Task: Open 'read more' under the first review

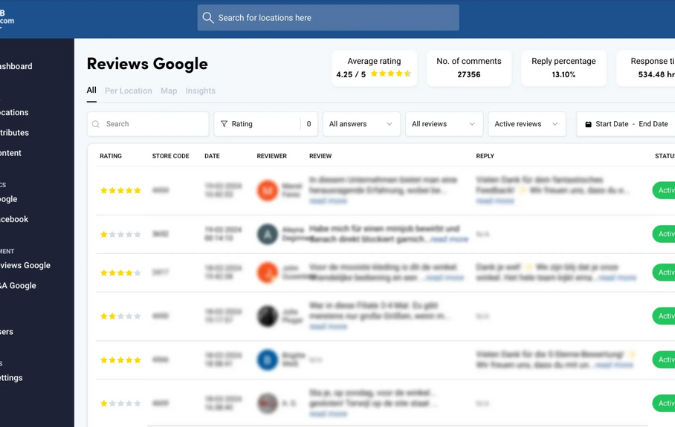Action: tap(328, 201)
